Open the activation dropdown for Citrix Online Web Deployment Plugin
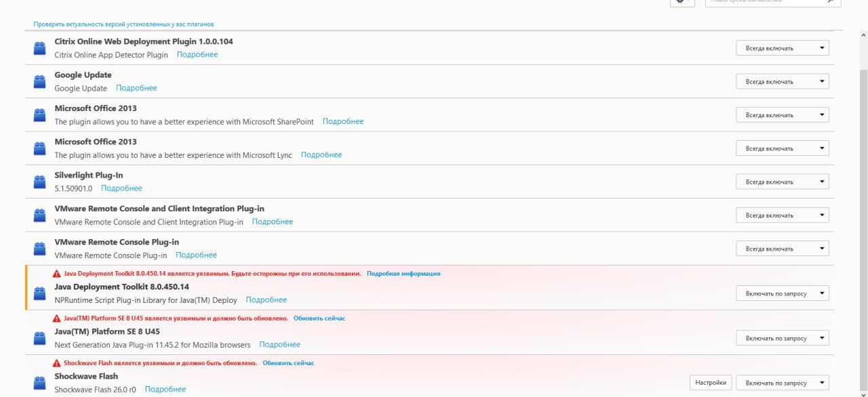 point(783,48)
